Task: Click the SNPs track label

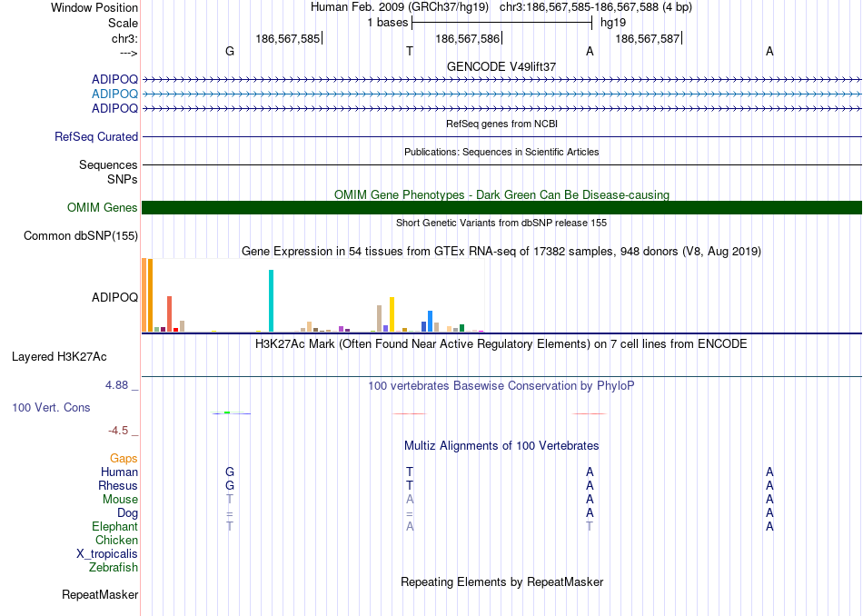Action: pos(123,180)
